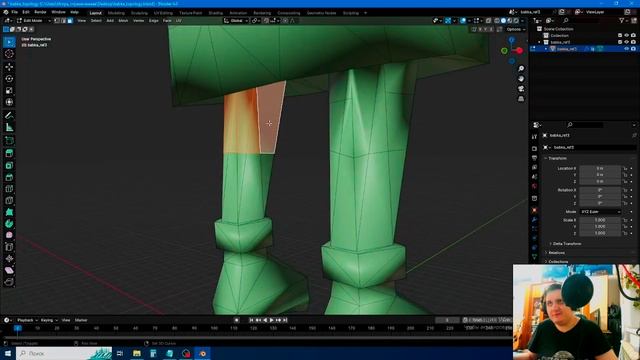Open the Render menu
This screenshot has height=360, width=640.
[40, 12]
